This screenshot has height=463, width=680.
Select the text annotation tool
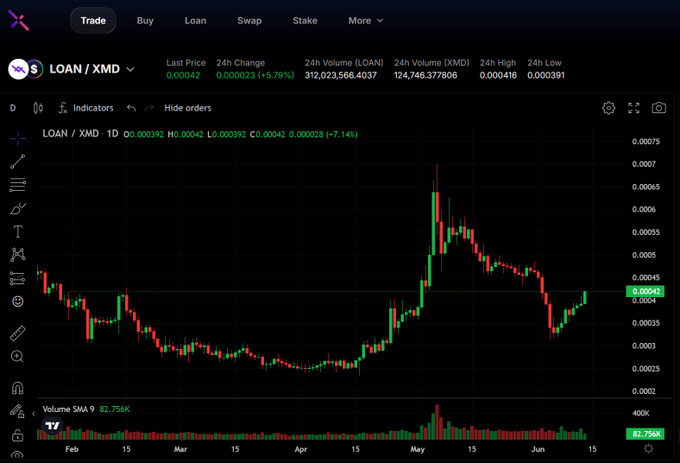click(18, 232)
